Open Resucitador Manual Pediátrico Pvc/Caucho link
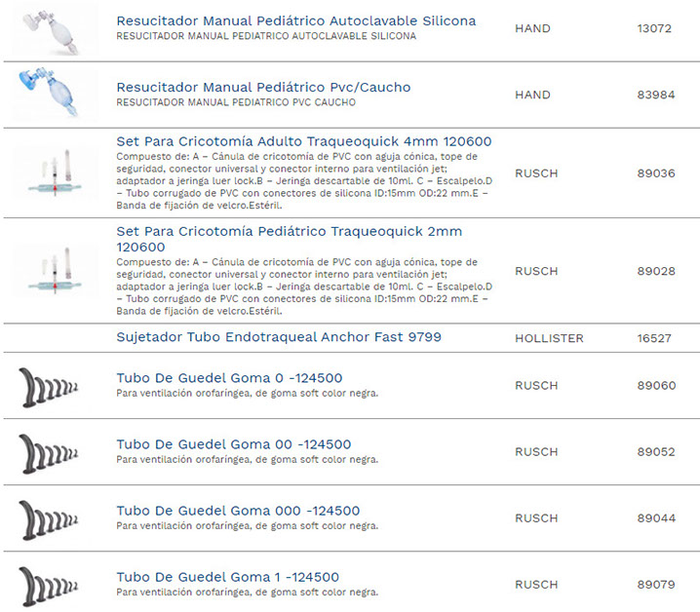This screenshot has width=700, height=612. tap(263, 87)
